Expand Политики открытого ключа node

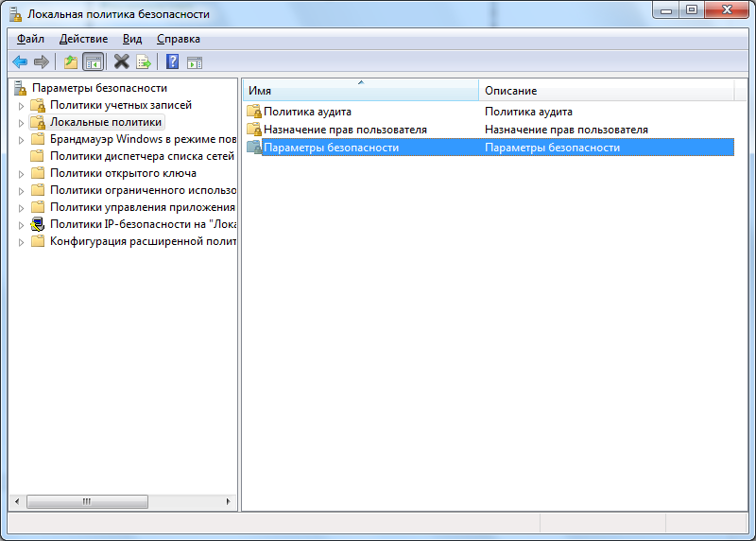pos(21,174)
